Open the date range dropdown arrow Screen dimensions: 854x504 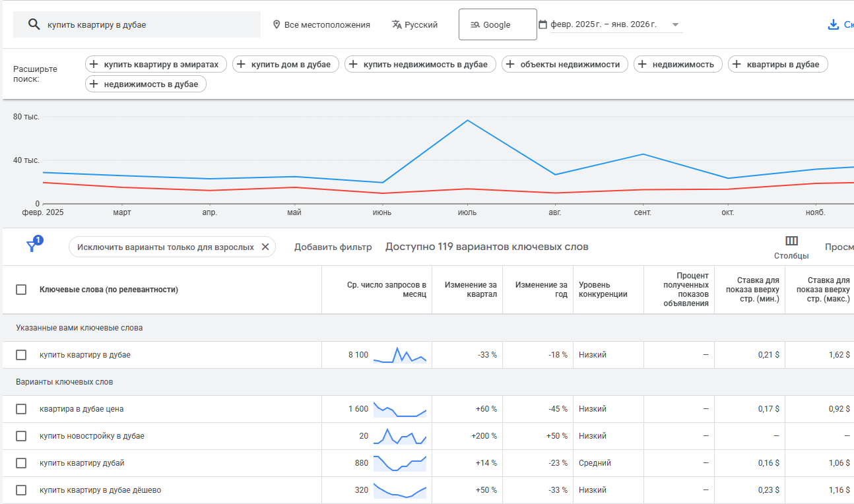click(x=675, y=25)
